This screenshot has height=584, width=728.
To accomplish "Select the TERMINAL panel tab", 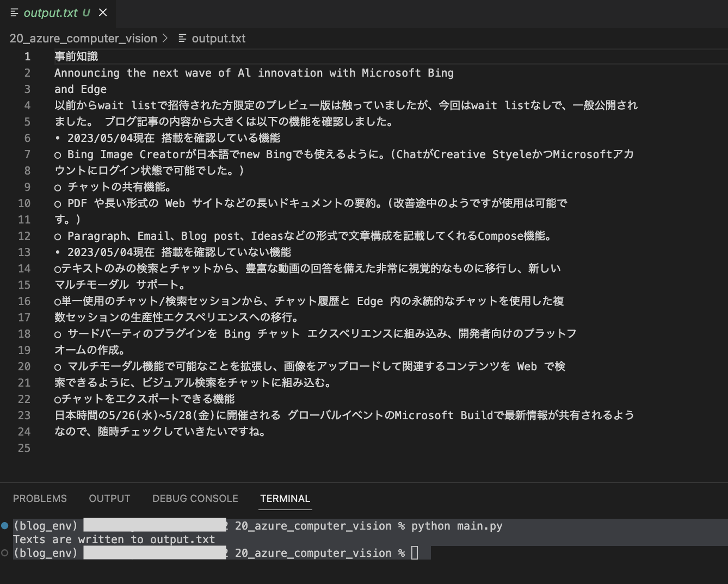I will (x=285, y=499).
